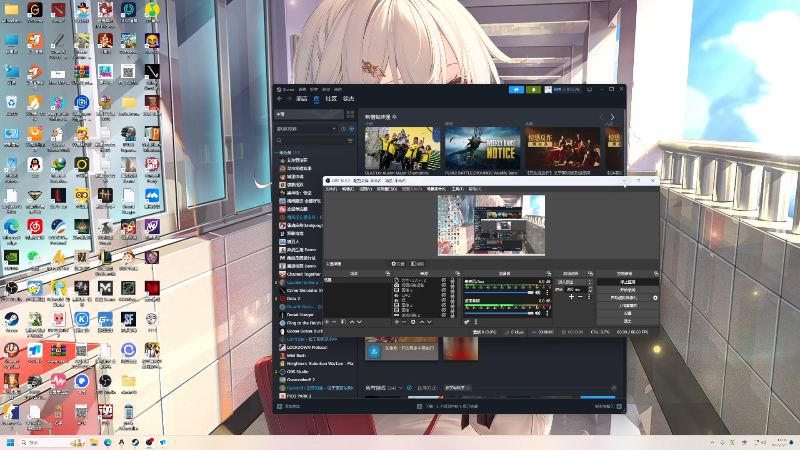Open transition properties kebab menu in OBS
Image resolution: width=800 pixels, height=450 pixels.
[589, 297]
